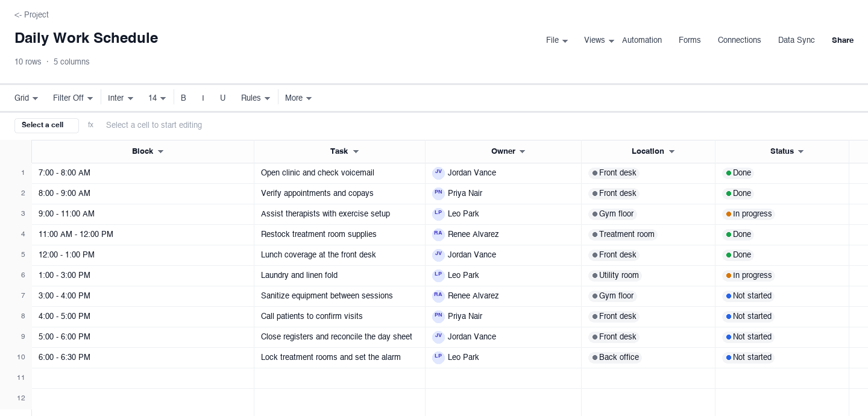868x416 pixels.
Task: Click the Daily Work Schedule title
Action: pyautogui.click(x=86, y=38)
